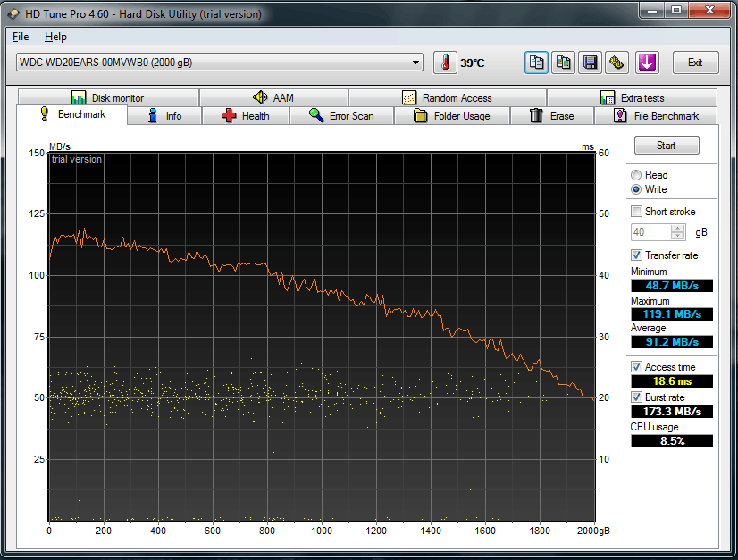Toggle the Transfer rate checkbox

pyautogui.click(x=636, y=255)
